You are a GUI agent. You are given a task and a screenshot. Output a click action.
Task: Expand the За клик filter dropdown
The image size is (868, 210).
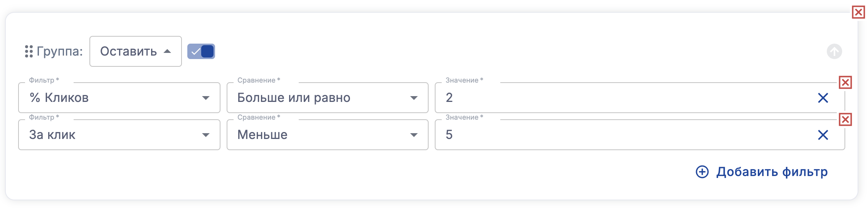(116, 135)
